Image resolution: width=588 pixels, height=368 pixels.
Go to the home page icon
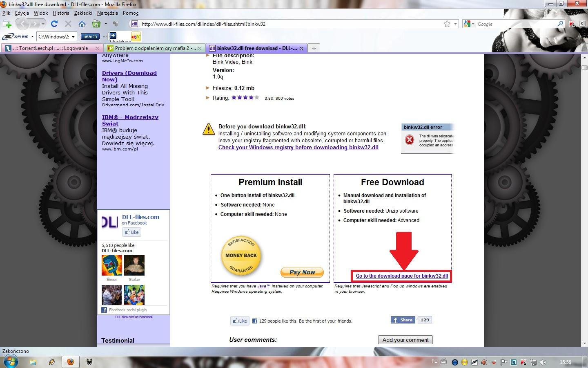click(x=82, y=24)
